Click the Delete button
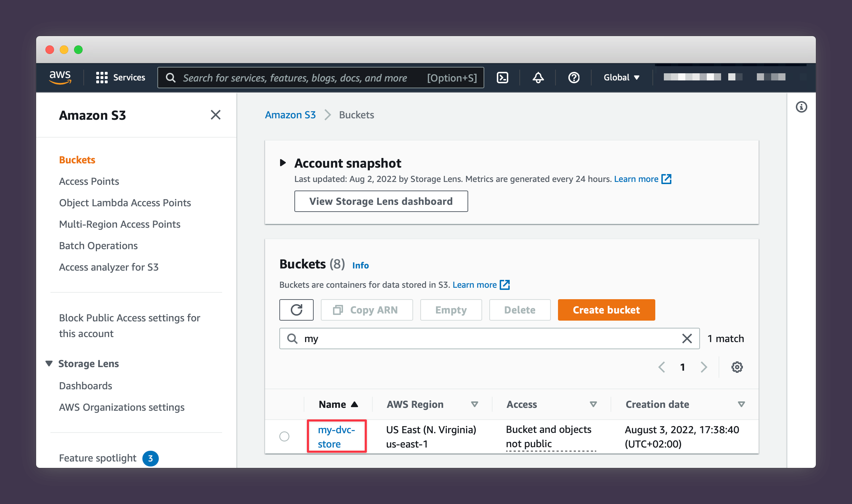Image resolution: width=852 pixels, height=504 pixels. click(519, 310)
